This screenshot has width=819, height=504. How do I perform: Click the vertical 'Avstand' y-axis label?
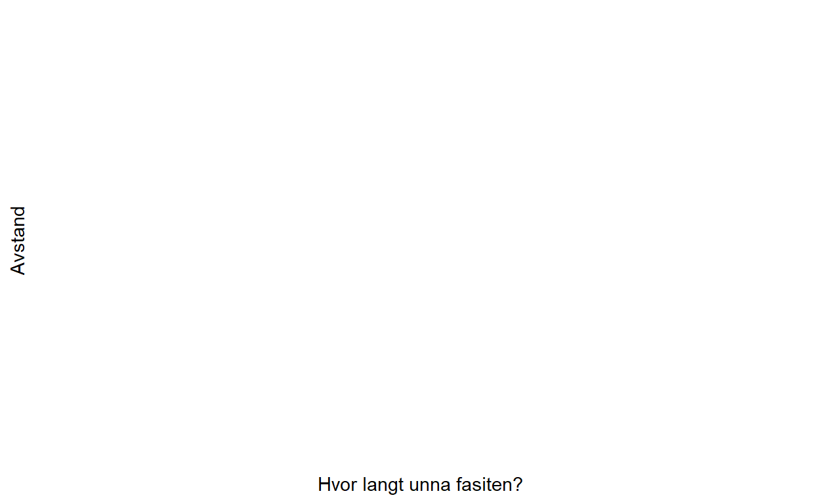pyautogui.click(x=18, y=241)
